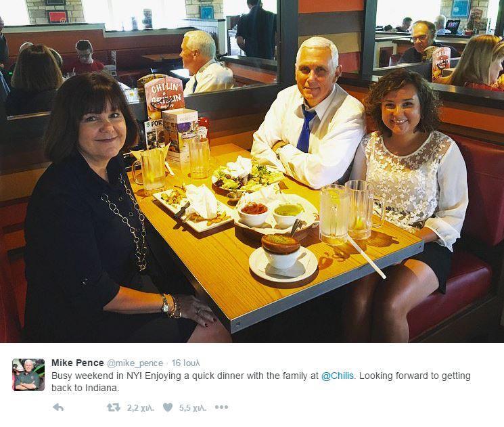This screenshot has width=504, height=427.
Task: Retweet using the retweet arrows icon
Action: pyautogui.click(x=114, y=407)
